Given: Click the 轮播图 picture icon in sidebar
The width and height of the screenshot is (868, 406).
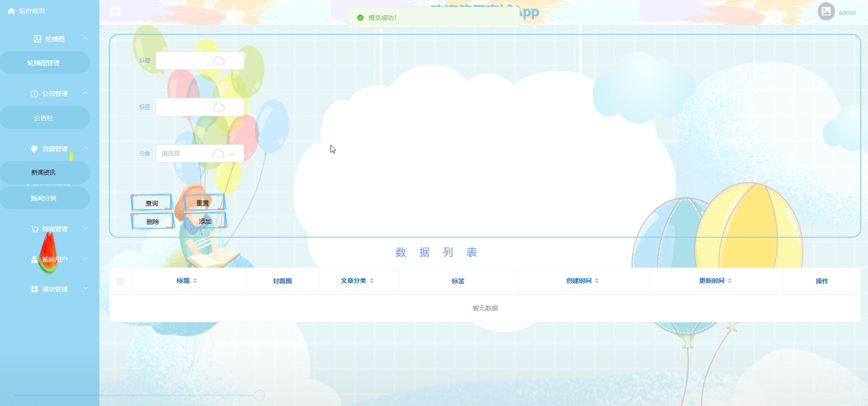Looking at the screenshot, I should tap(38, 39).
